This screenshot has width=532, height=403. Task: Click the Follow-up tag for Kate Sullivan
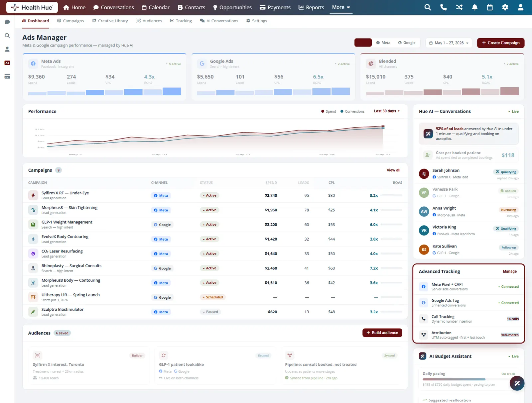pos(509,248)
